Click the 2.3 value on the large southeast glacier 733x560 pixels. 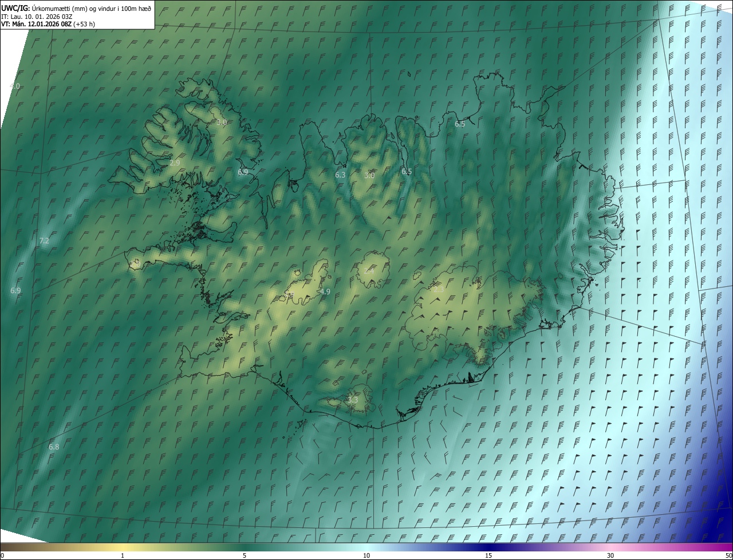439,290
